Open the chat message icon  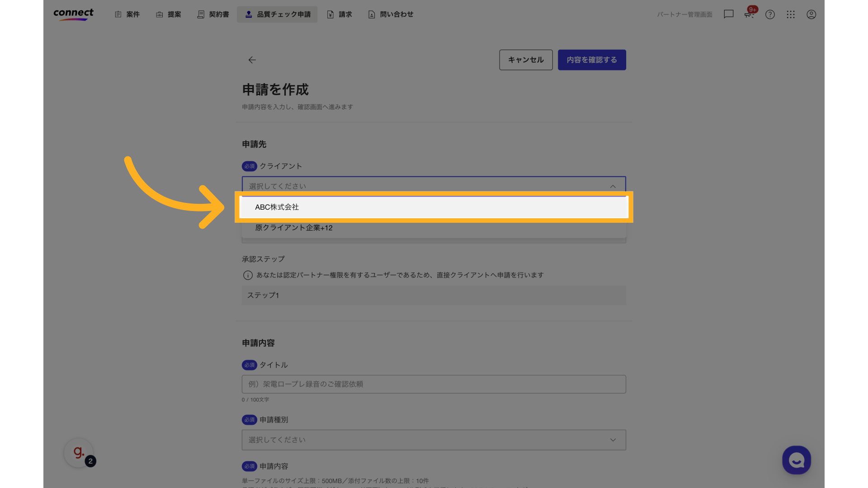pyautogui.click(x=728, y=14)
